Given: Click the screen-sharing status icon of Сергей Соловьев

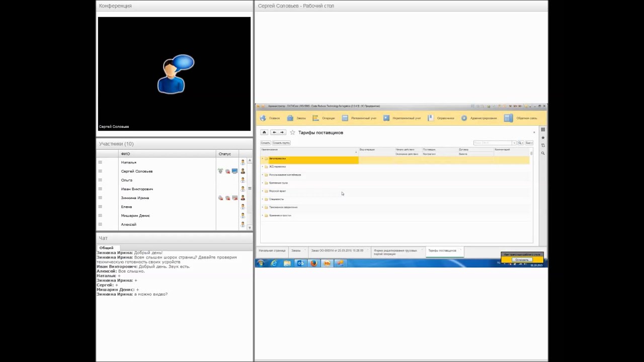Looking at the screenshot, I should pos(234,171).
